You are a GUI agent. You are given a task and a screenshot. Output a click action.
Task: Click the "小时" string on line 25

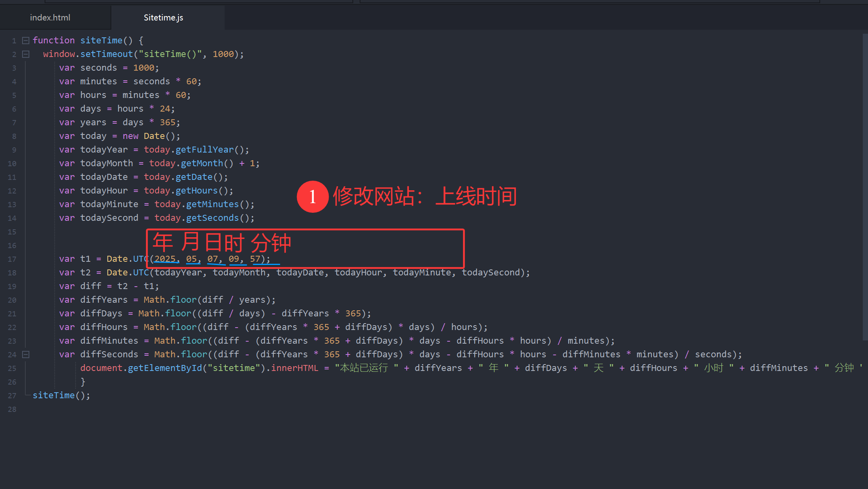point(714,368)
